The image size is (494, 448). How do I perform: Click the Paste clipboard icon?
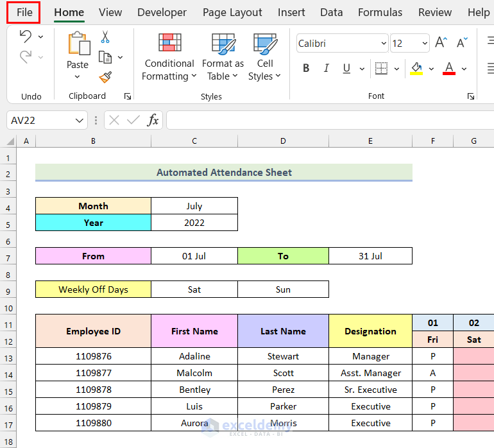point(79,43)
